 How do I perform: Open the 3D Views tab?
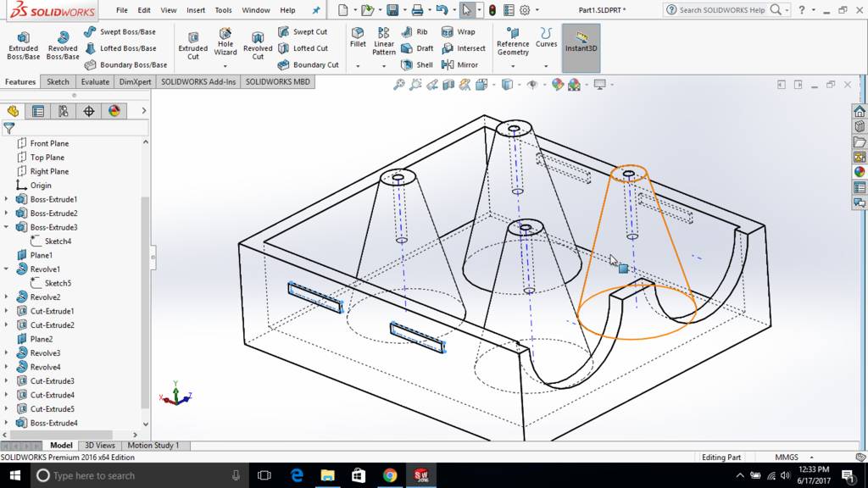point(100,446)
